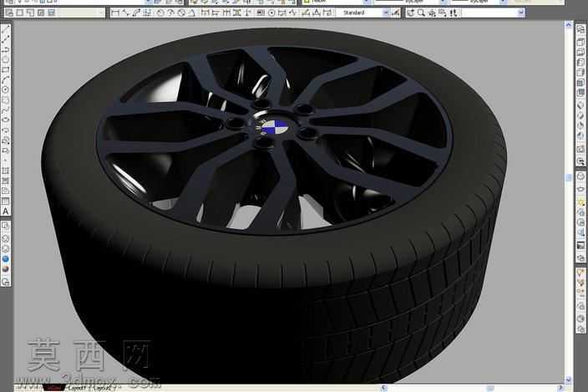Select the Polygon draw tool
This screenshot has width=588, height=392.
pos(6,59)
